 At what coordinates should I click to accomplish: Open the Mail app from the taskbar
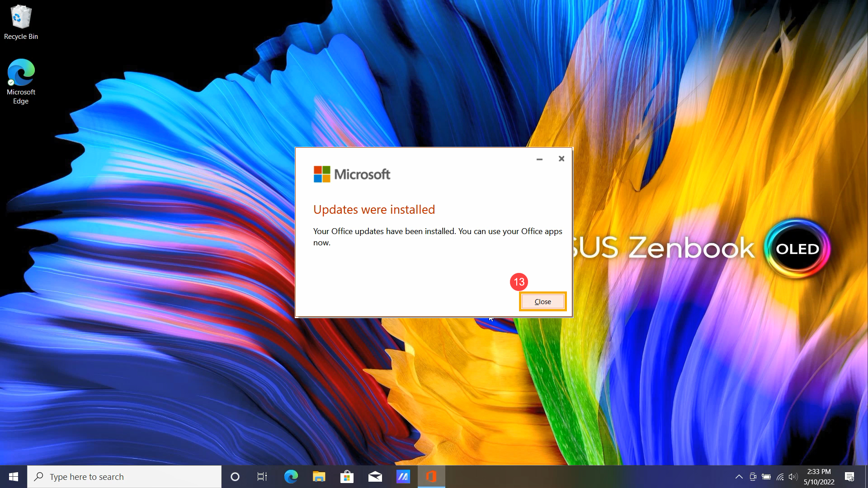point(375,477)
